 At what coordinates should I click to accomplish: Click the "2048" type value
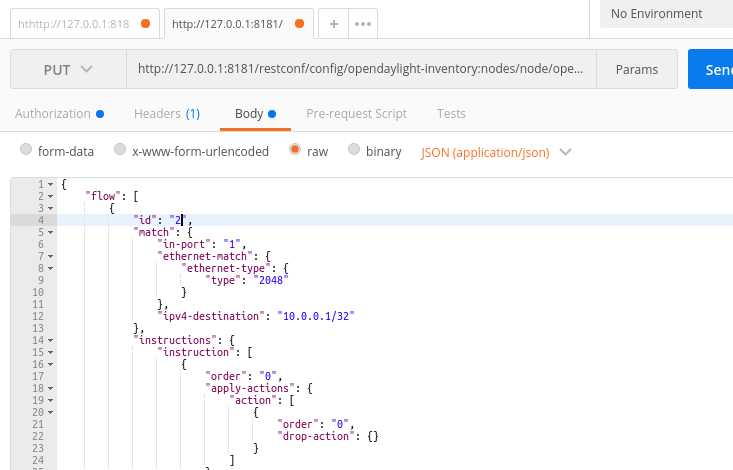click(x=271, y=280)
